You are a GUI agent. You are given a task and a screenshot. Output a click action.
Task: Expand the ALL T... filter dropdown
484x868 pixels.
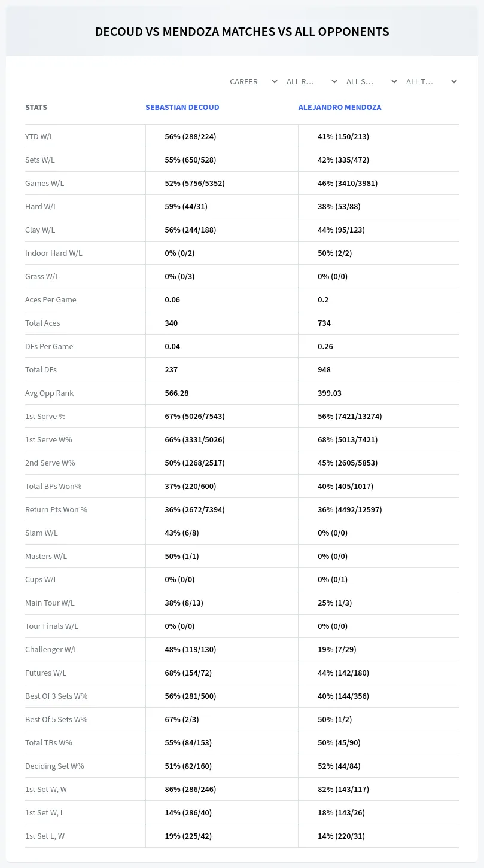point(431,81)
